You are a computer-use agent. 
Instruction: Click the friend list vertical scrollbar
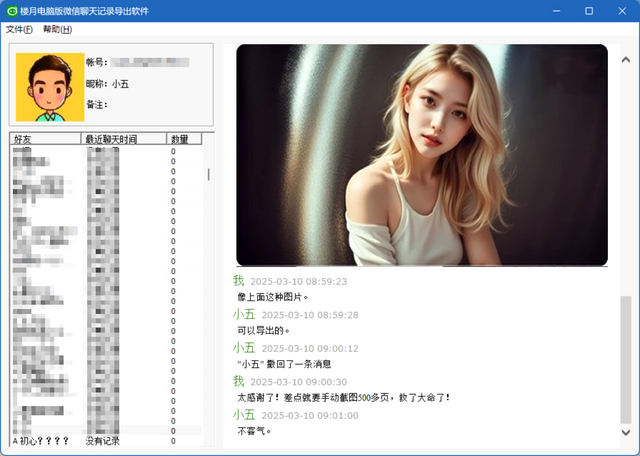coord(208,173)
